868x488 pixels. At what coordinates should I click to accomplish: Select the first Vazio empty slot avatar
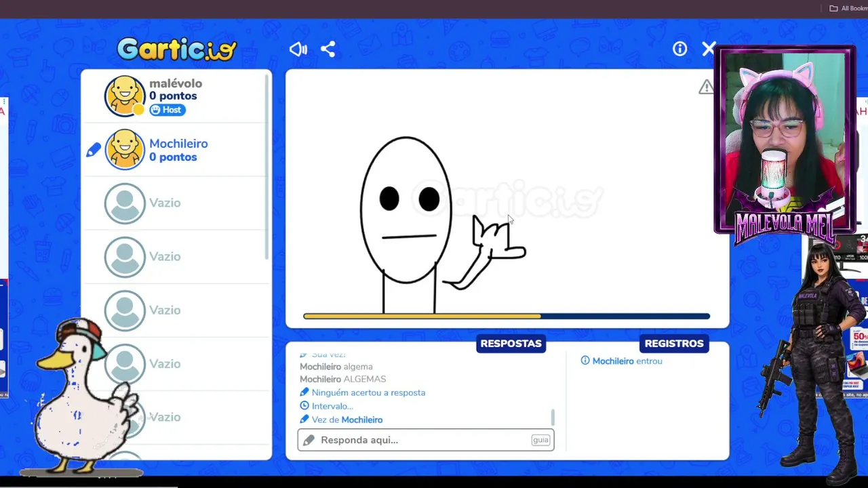click(125, 203)
